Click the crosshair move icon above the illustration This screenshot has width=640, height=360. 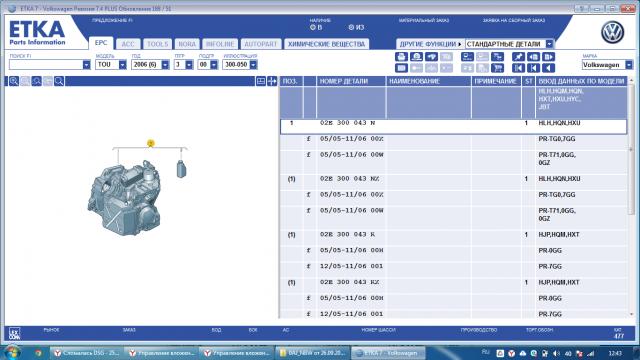pos(272,81)
